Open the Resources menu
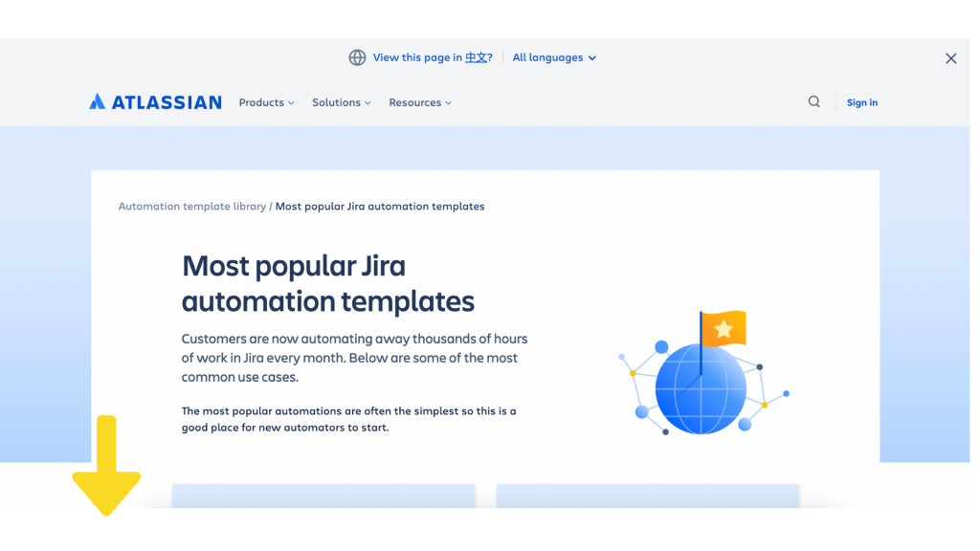Image resolution: width=980 pixels, height=551 pixels. coord(420,102)
